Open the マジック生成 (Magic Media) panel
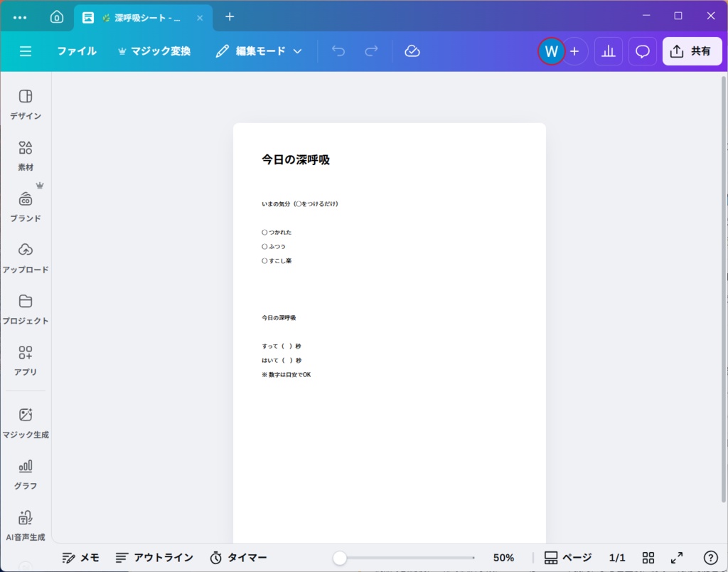 (26, 420)
